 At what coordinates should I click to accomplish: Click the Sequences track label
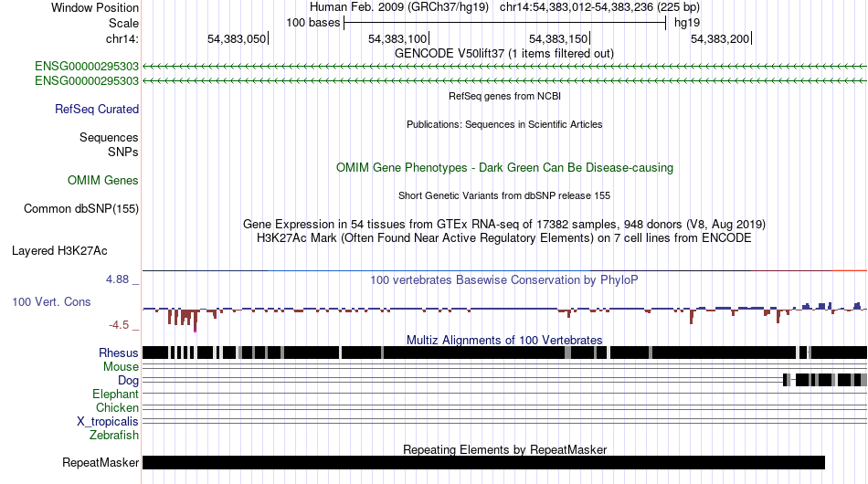(x=109, y=137)
